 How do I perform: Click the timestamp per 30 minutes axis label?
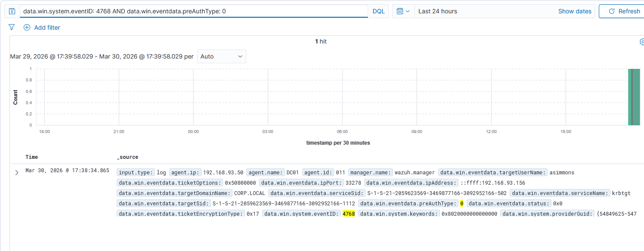tap(338, 143)
